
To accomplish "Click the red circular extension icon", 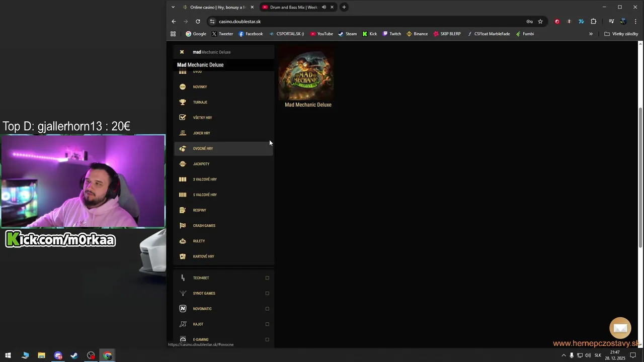I will tap(557, 22).
